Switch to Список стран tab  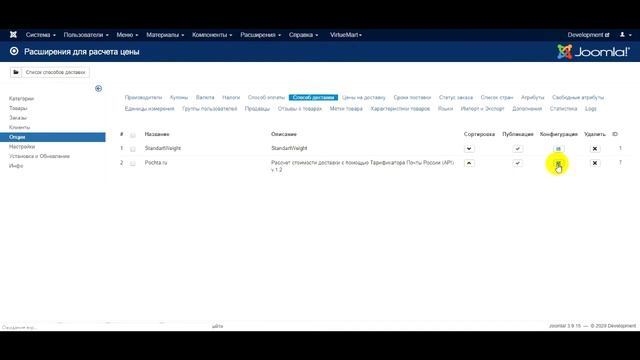(497, 98)
